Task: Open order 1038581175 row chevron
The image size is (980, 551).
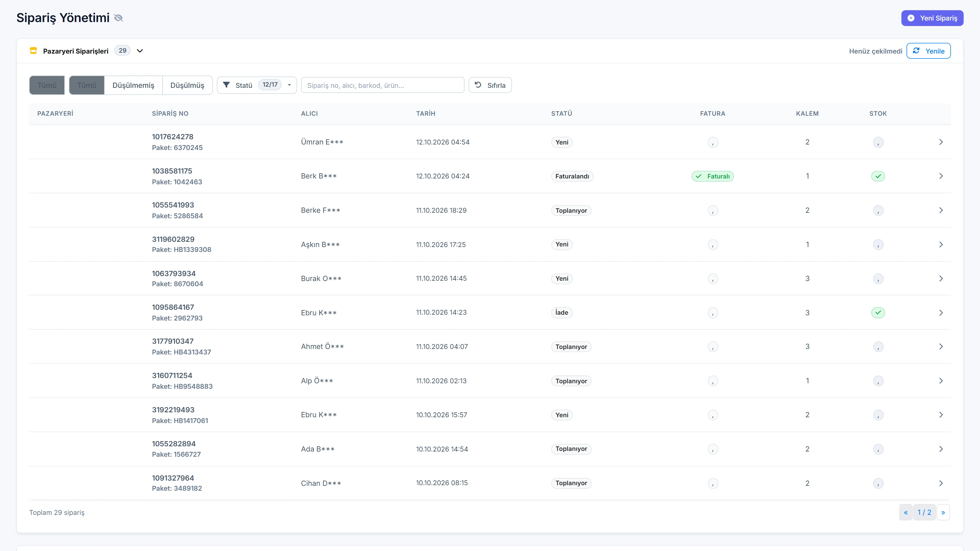Action: click(941, 176)
